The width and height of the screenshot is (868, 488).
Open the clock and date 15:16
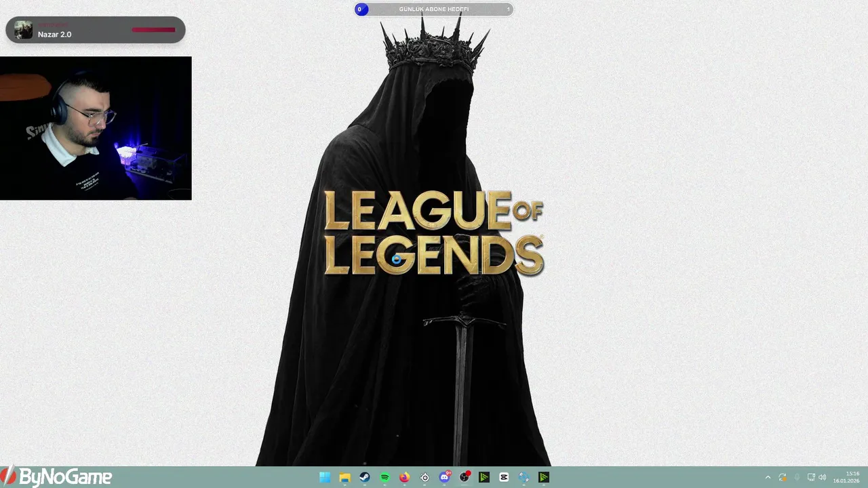tap(847, 477)
